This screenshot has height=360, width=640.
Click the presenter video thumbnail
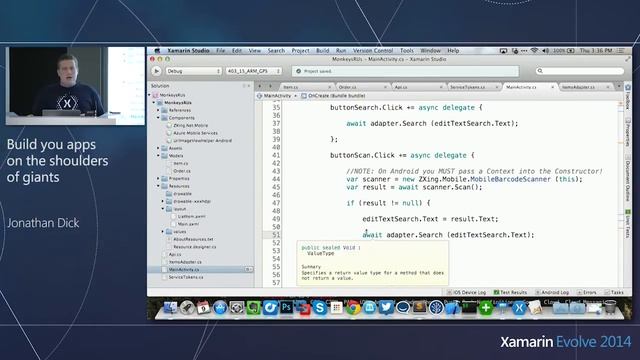(x=75, y=86)
